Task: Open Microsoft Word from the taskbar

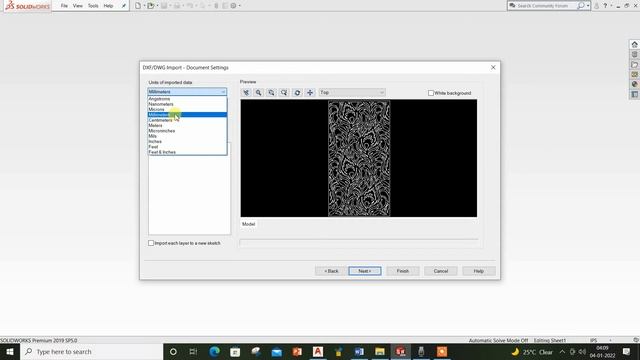Action: coord(359,351)
